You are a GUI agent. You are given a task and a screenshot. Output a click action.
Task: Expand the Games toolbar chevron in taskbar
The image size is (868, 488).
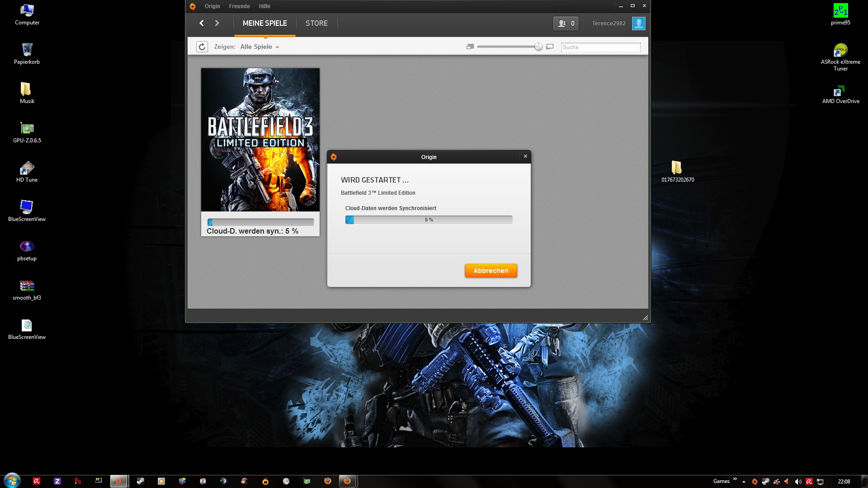pyautogui.click(x=735, y=479)
